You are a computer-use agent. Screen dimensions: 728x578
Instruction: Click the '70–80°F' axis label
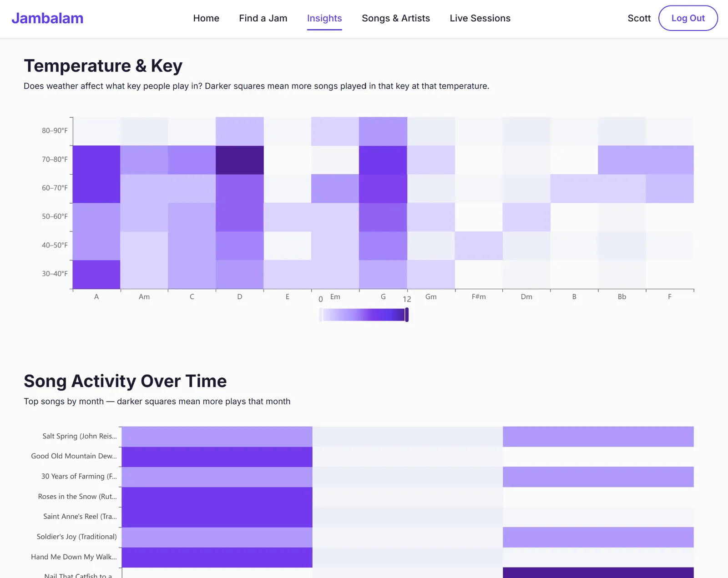[55, 159]
